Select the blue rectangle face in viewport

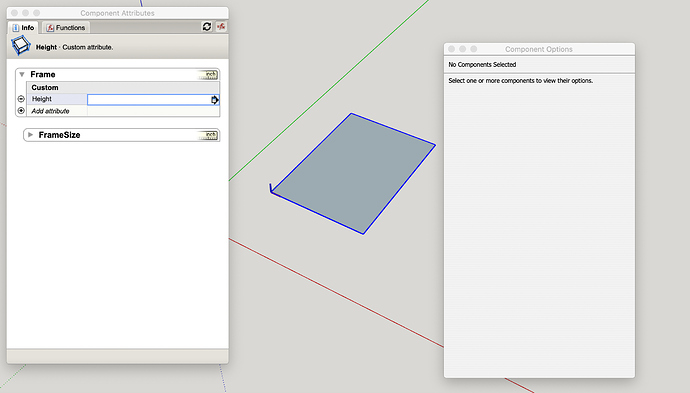click(353, 173)
